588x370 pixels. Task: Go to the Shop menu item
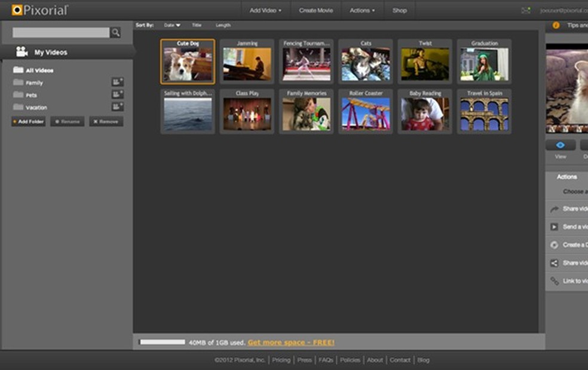399,10
